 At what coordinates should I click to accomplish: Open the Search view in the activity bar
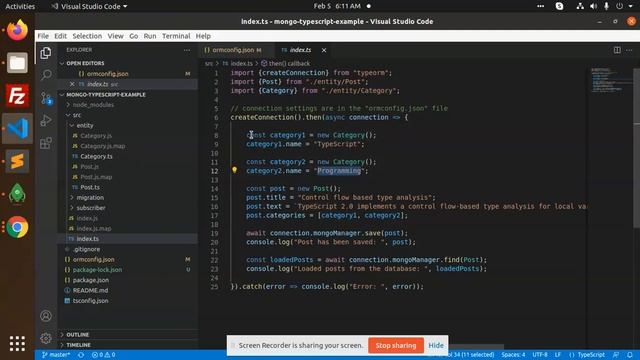[46, 75]
